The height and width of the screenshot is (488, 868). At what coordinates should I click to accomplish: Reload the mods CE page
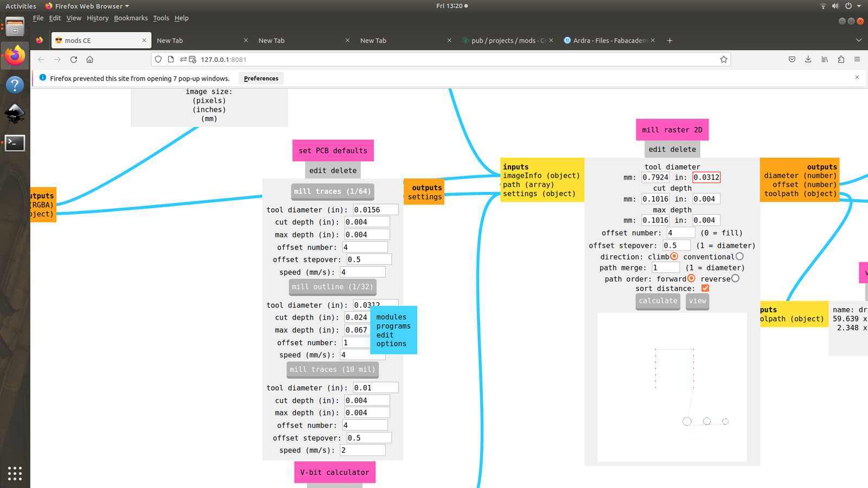74,60
